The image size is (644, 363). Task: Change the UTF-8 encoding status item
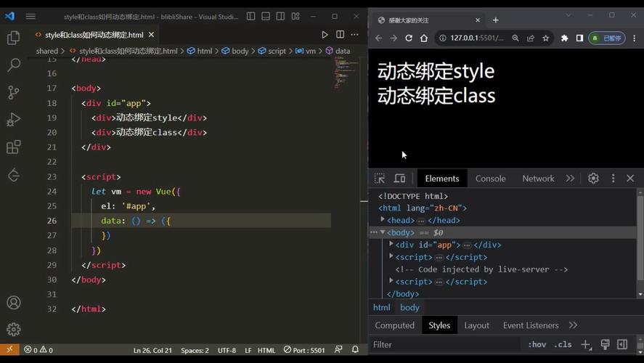227,350
